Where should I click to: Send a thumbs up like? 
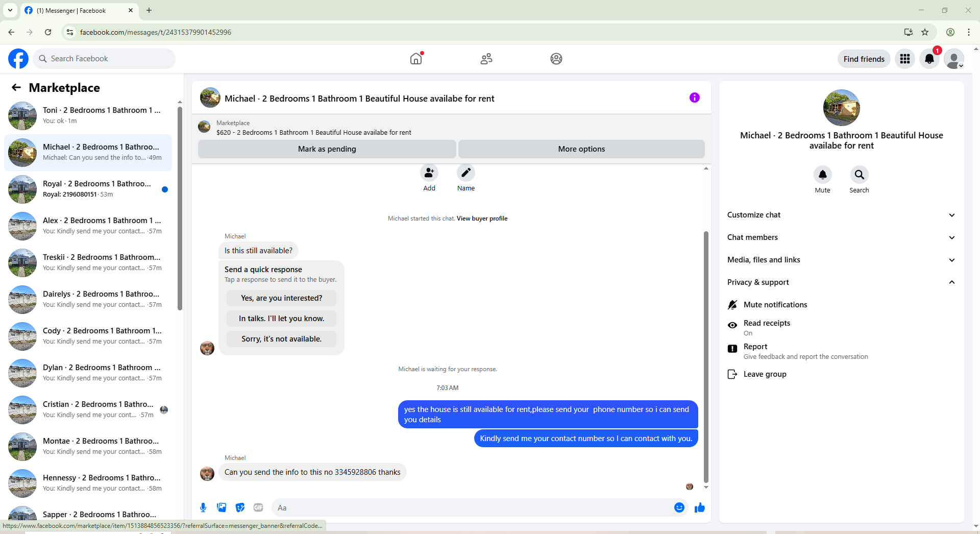700,507
